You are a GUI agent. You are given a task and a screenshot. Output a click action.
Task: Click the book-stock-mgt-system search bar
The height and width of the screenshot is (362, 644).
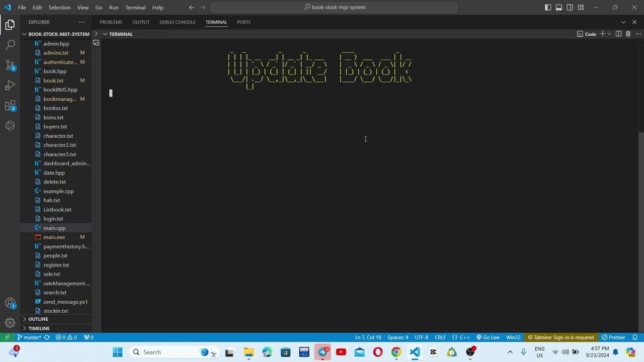point(334,8)
